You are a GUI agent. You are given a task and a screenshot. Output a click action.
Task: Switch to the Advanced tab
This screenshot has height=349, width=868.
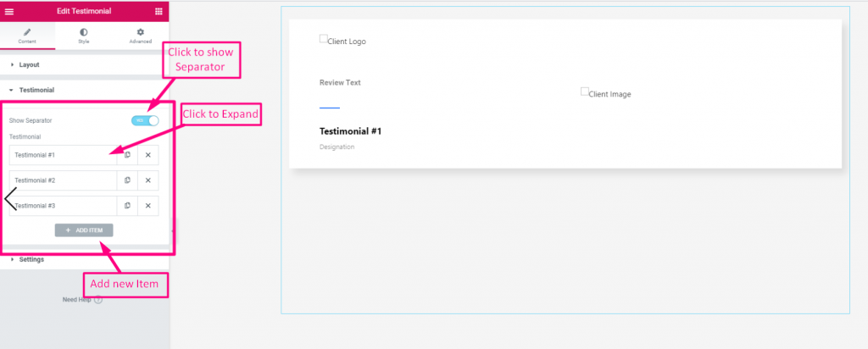[140, 36]
